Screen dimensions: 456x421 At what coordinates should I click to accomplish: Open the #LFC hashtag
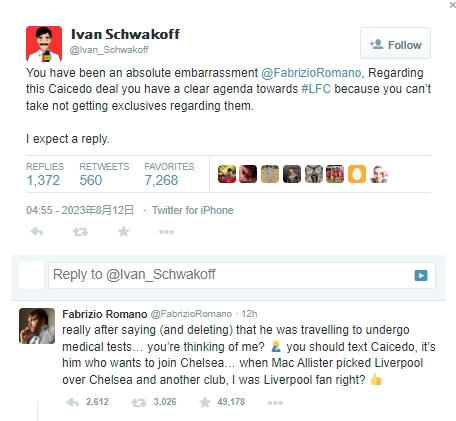[x=316, y=89]
